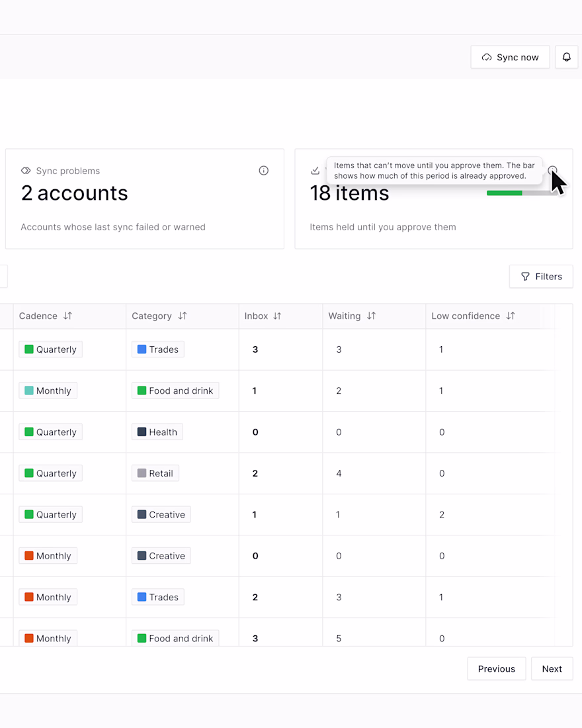The image size is (582, 728).
Task: Open the notifications bell
Action: coord(566,57)
